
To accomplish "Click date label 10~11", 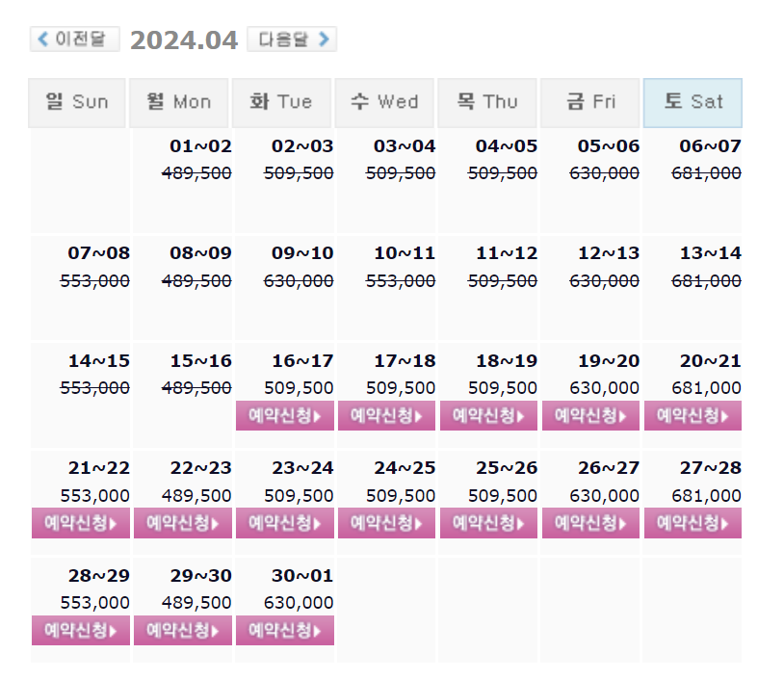I will point(405,253).
